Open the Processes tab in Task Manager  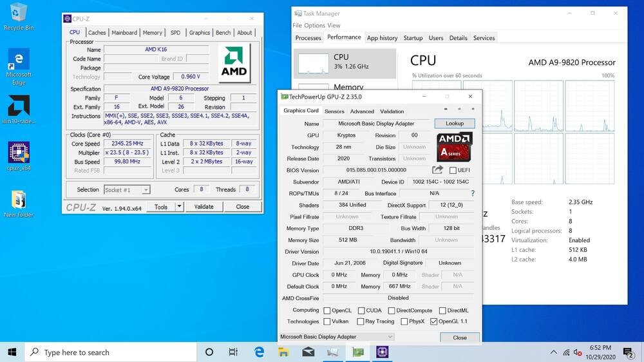[308, 38]
